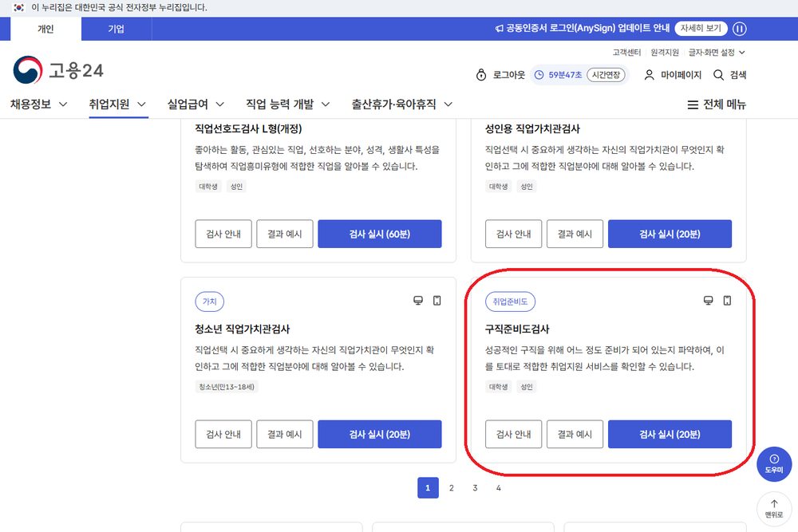
Task: Expand the 출산휴가·육아휴직 menu
Action: point(402,104)
